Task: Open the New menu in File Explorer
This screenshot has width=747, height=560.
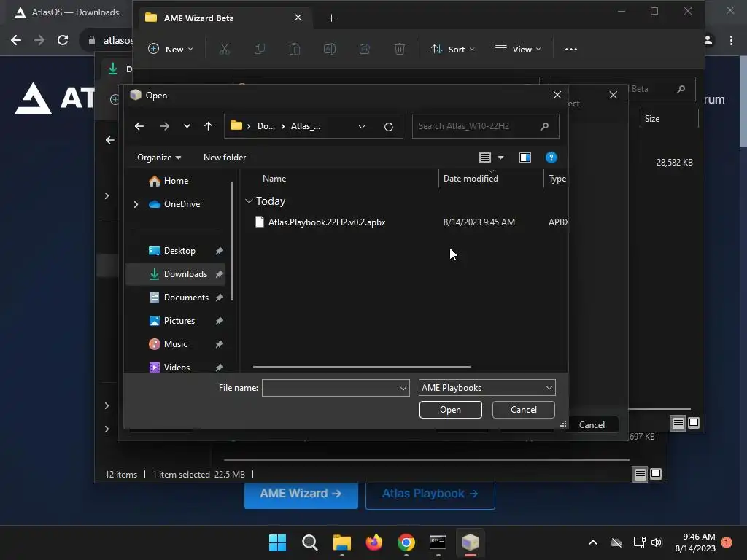Action: (171, 49)
